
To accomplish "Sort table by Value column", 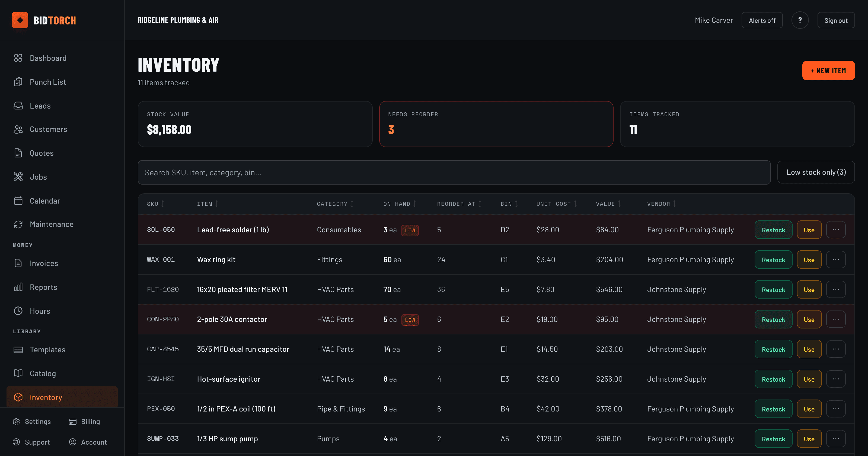I will coord(608,204).
